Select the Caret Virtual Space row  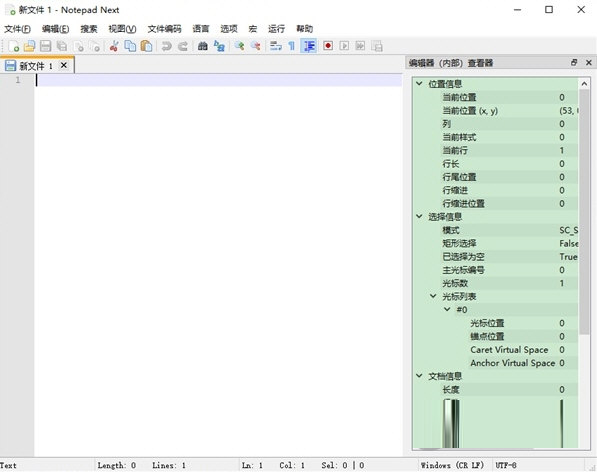pyautogui.click(x=496, y=349)
